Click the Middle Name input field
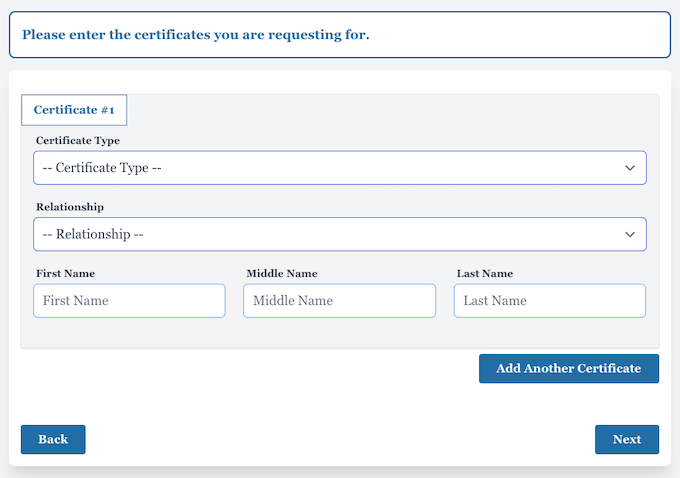 coord(339,301)
